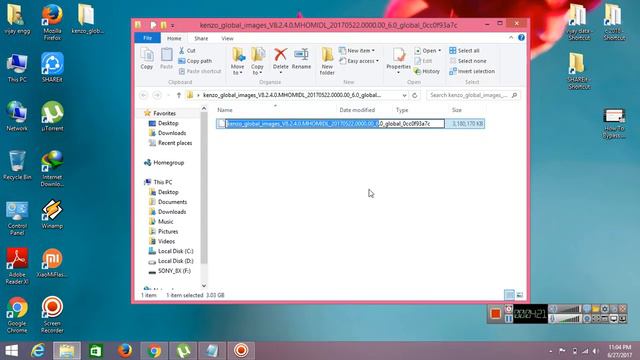Open Explorer Help question mark icon
The width and height of the screenshot is (640, 360).
point(521,38)
